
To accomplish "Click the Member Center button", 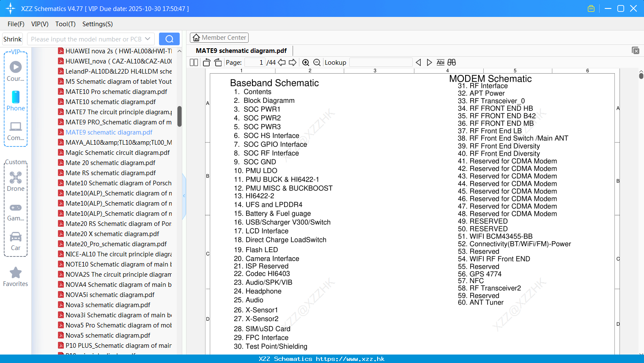I will 219,38.
